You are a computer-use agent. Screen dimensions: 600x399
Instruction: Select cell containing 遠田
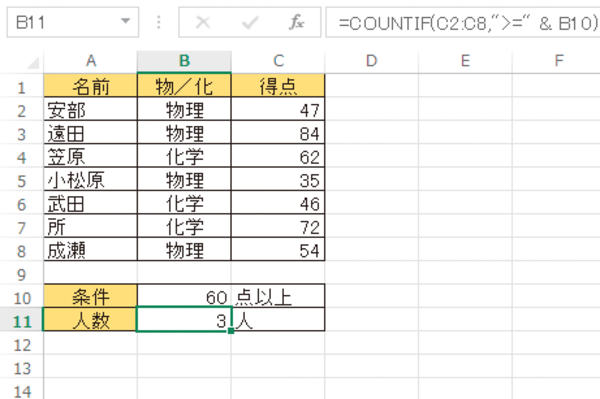[x=91, y=133]
